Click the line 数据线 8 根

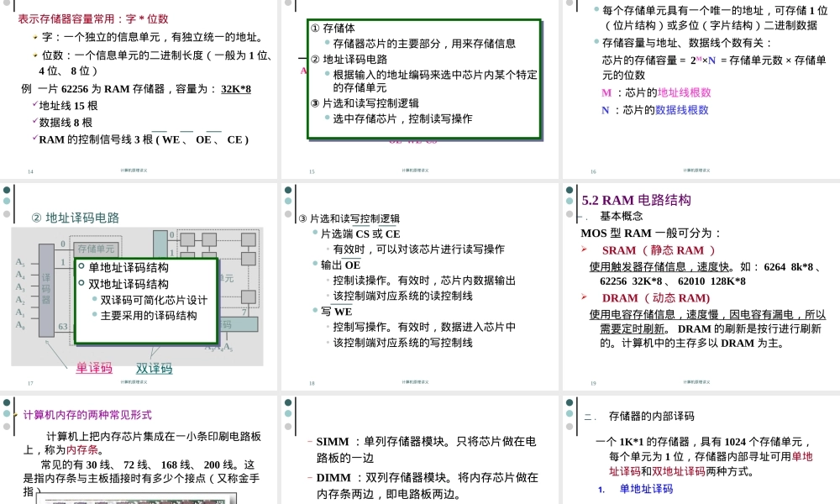click(x=66, y=123)
